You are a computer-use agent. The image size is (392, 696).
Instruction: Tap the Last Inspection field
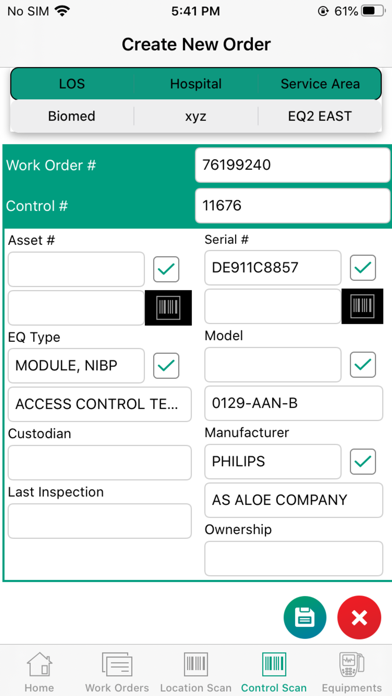100,521
